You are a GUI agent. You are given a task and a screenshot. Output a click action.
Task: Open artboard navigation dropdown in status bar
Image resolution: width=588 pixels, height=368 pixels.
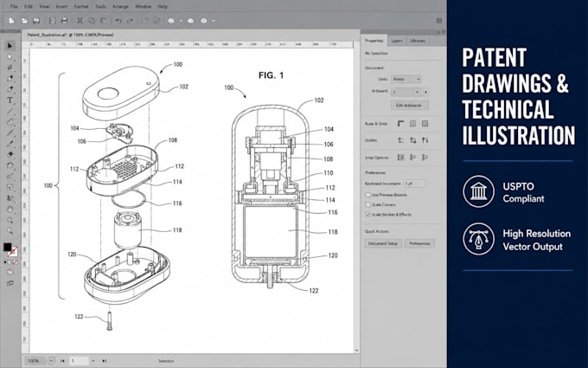[93, 361]
